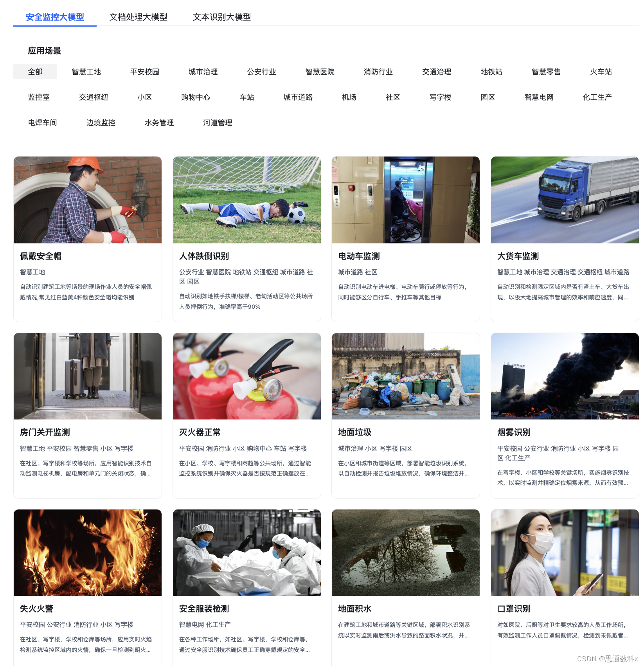Click the 应用场景 heading
Screen dimensions: 644x666
45,51
